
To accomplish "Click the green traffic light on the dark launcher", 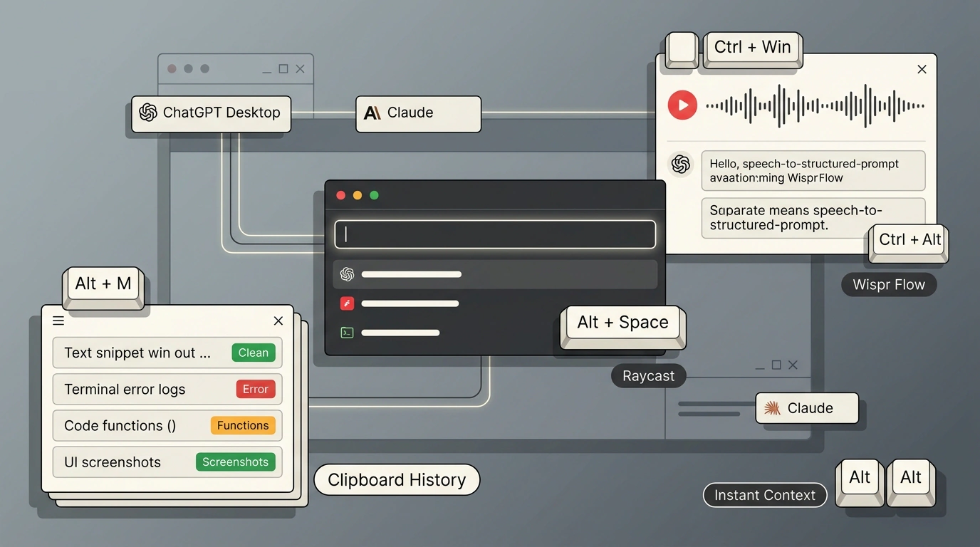I will (374, 195).
